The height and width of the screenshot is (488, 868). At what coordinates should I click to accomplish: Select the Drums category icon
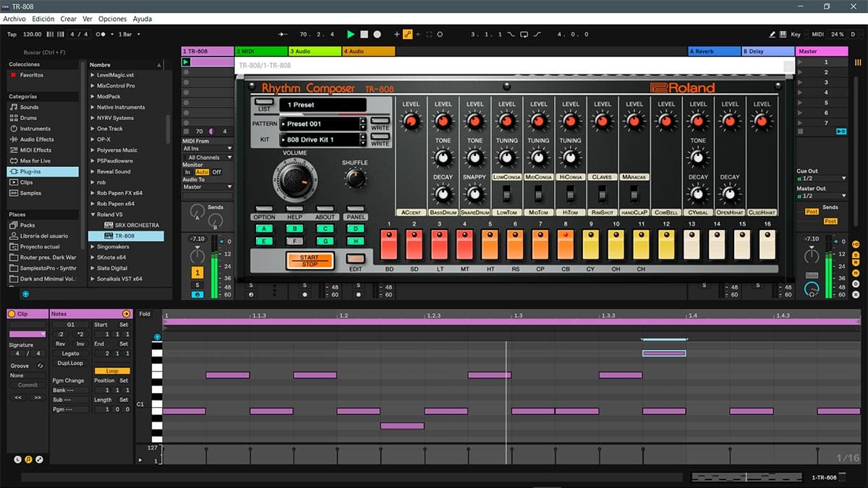[x=13, y=118]
